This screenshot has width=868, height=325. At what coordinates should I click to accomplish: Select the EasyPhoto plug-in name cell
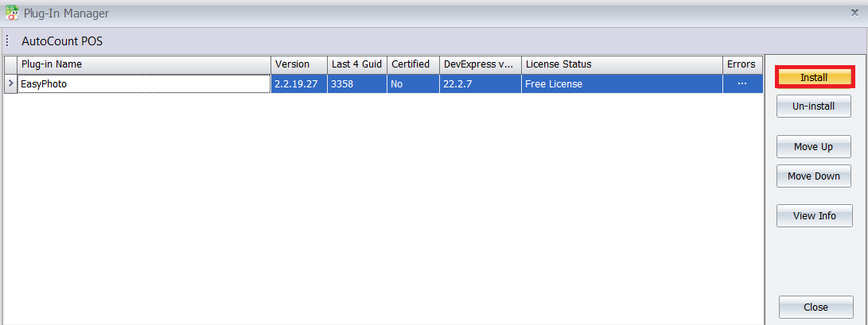(143, 83)
